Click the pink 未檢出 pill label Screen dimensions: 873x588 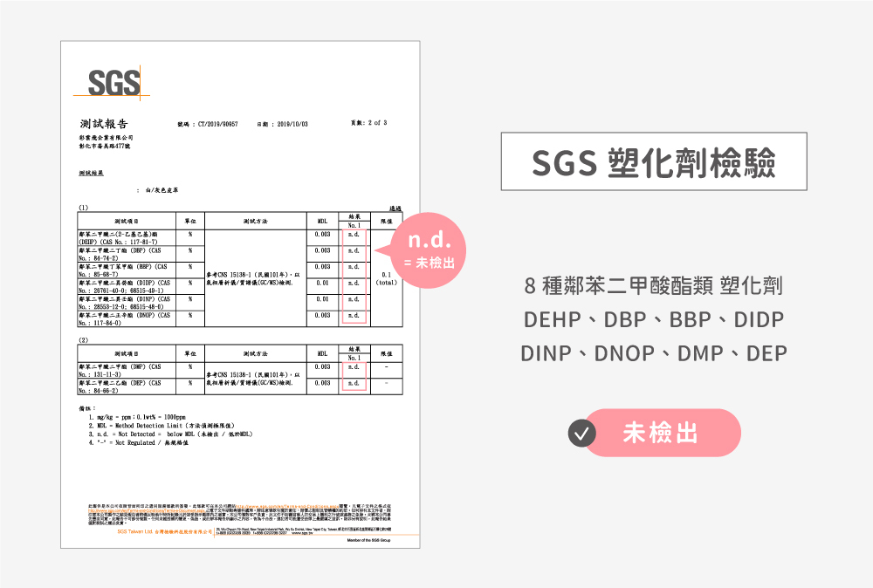pyautogui.click(x=662, y=433)
